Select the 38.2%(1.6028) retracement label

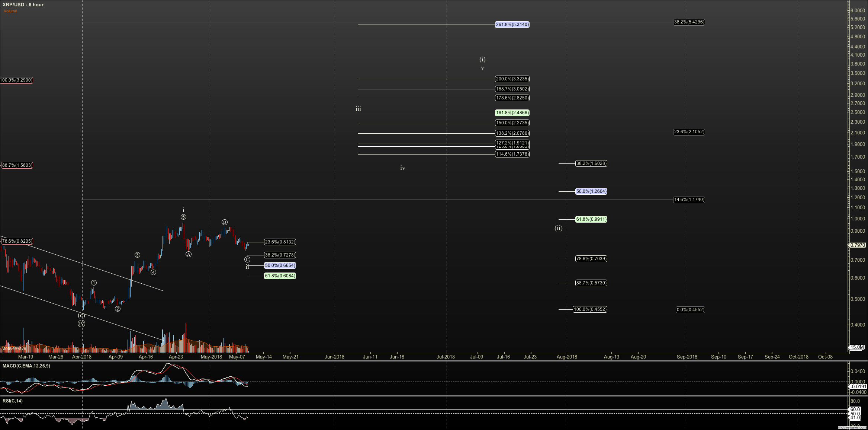591,163
